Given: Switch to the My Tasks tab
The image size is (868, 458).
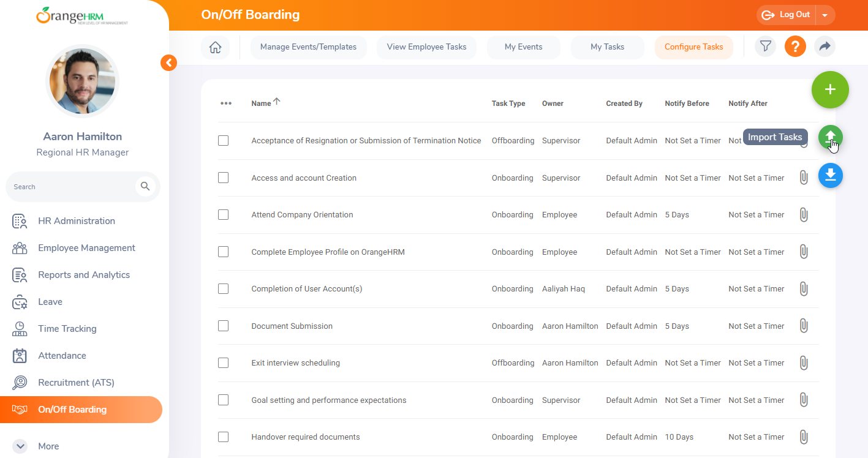Looking at the screenshot, I should pos(607,47).
